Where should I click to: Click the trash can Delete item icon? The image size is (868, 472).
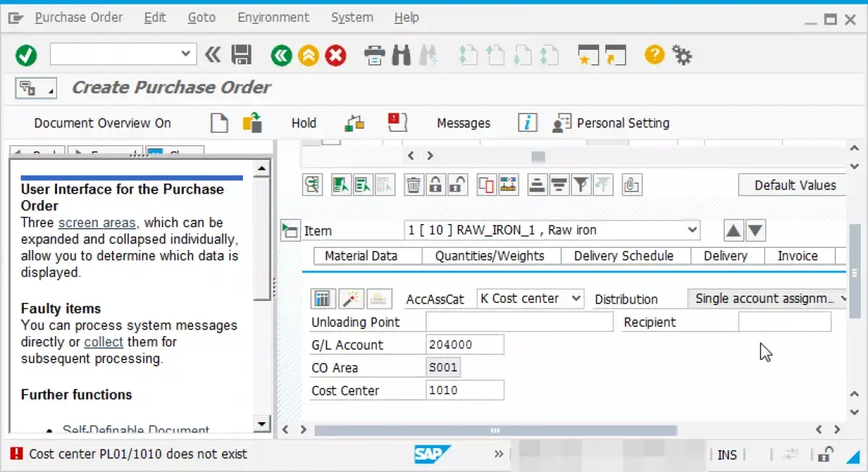[413, 185]
